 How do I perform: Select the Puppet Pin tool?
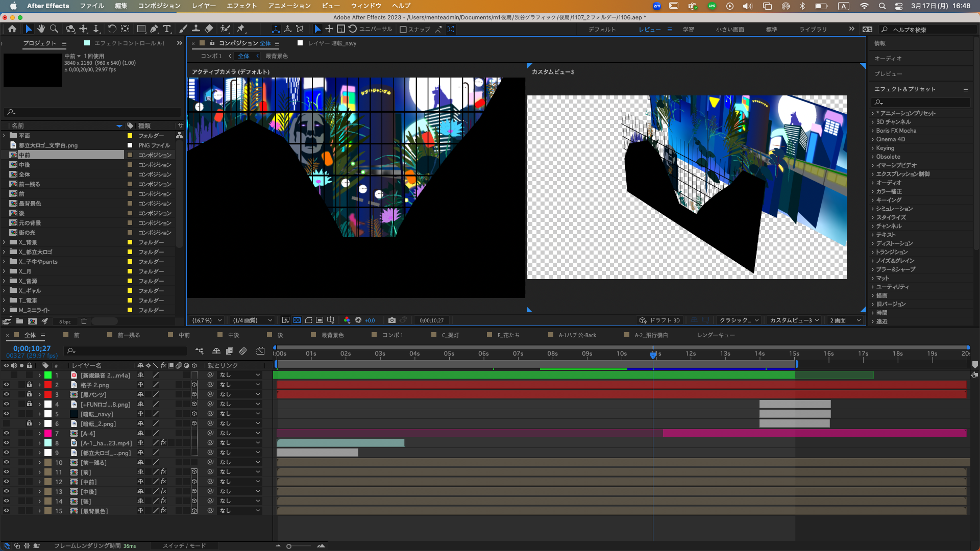pos(241,29)
